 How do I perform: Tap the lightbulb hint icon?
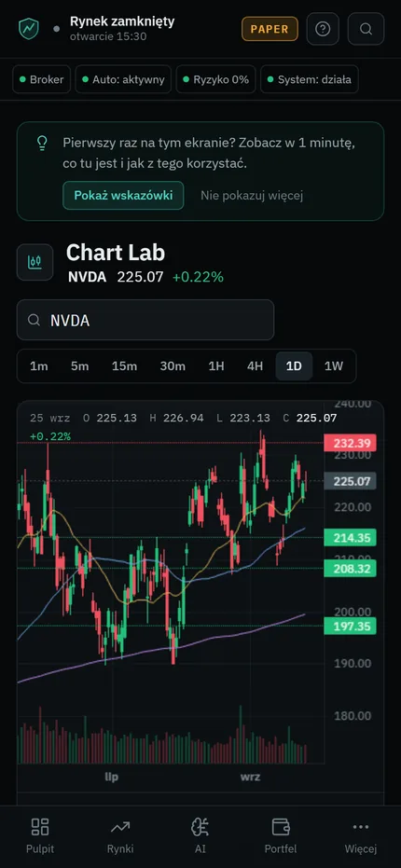point(42,144)
